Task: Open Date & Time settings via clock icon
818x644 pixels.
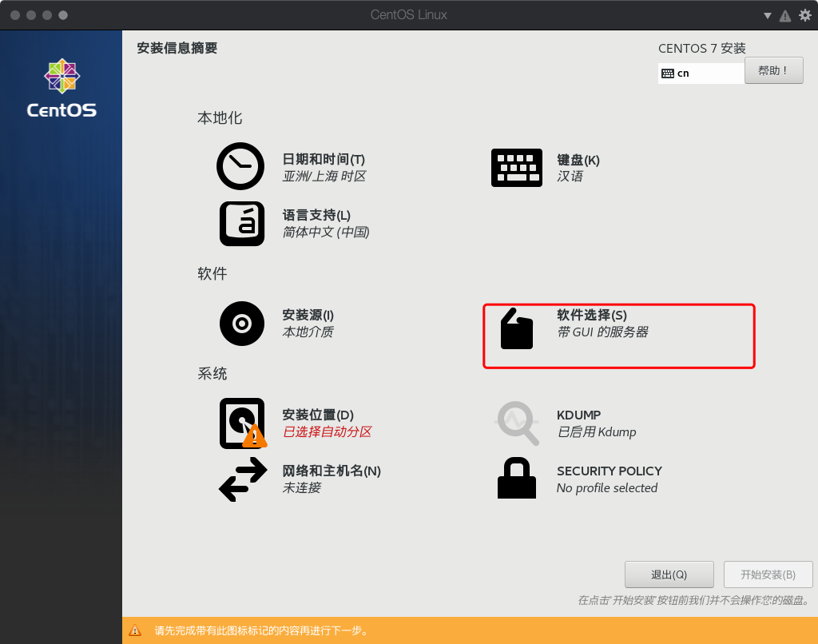Action: 240,166
